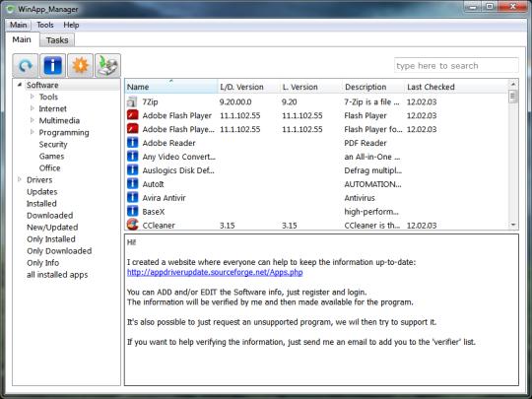Click the list scrollbar down arrow

(x=513, y=225)
